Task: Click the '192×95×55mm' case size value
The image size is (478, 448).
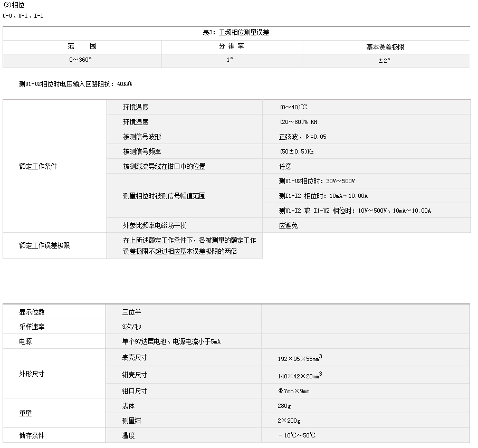Action: (299, 358)
